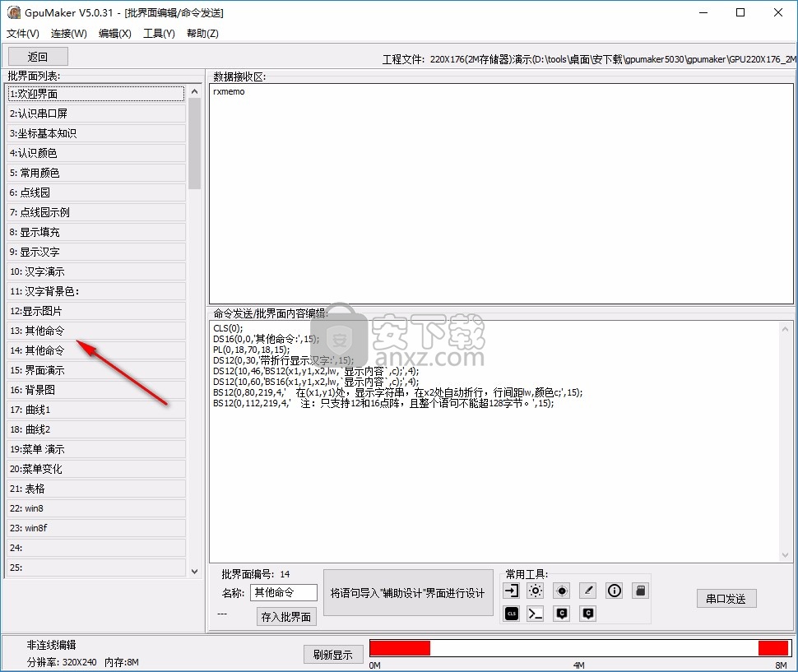The height and width of the screenshot is (672, 798).
Task: Click the brightness sun icon in 常用工具
Action: pyautogui.click(x=536, y=591)
